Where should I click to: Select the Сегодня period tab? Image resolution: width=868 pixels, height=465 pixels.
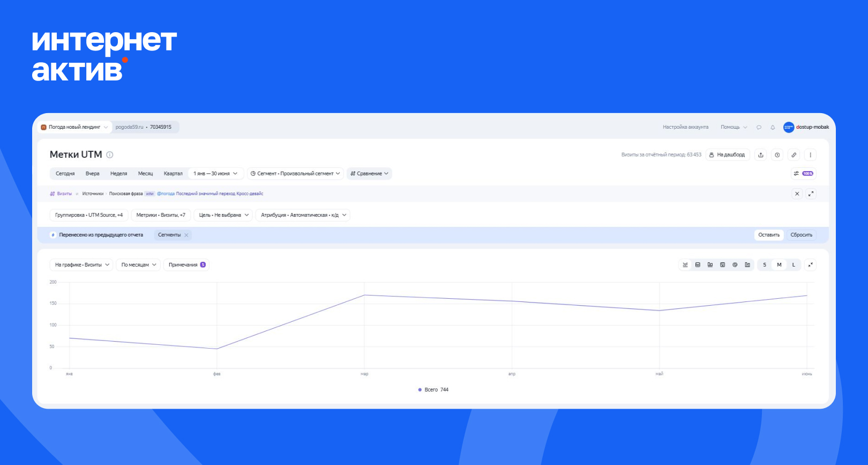[65, 173]
